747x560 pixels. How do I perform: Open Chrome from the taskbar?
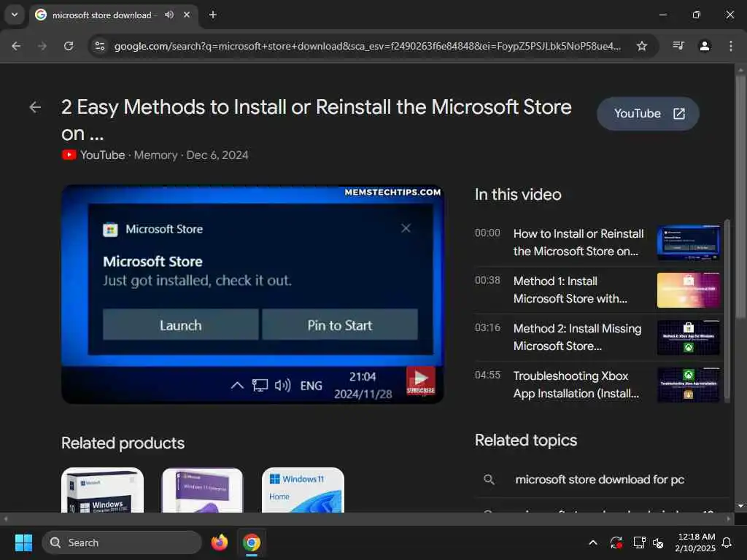pyautogui.click(x=252, y=542)
